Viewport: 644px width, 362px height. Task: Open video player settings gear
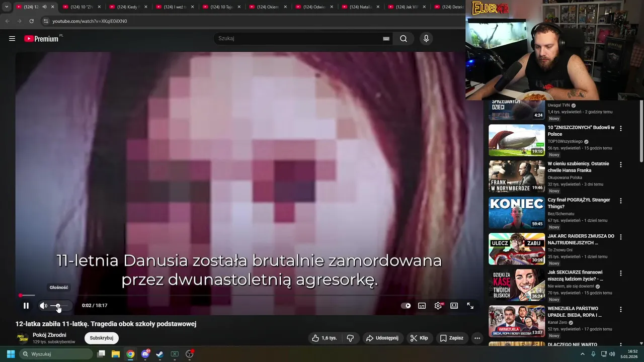point(438,306)
